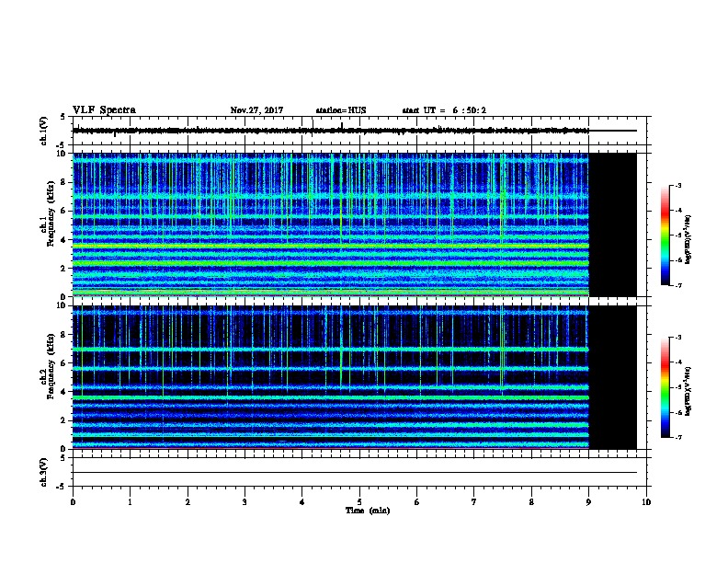Image resolution: width=728 pixels, height=563 pixels.
Task: Click the "-3" label on ch.2 color scale
Action: click(x=677, y=338)
